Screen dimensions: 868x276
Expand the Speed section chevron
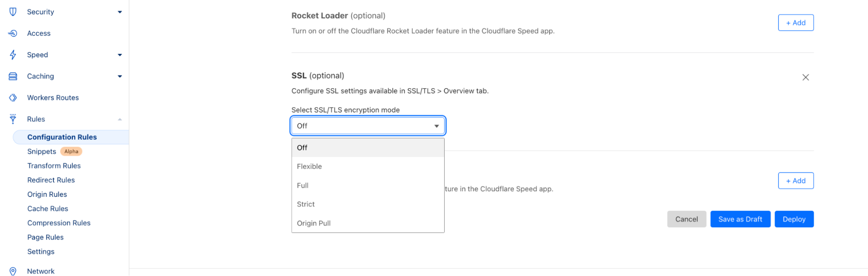coord(120,55)
